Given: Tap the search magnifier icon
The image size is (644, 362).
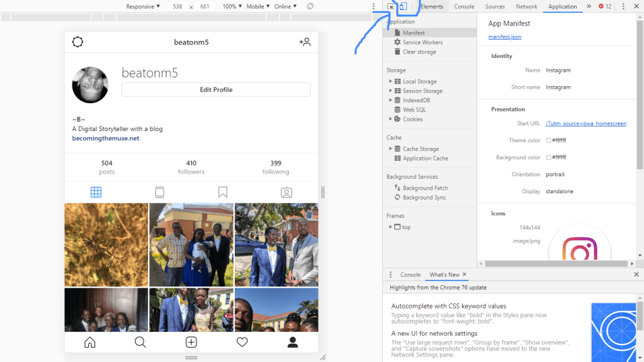Looking at the screenshot, I should point(140,342).
